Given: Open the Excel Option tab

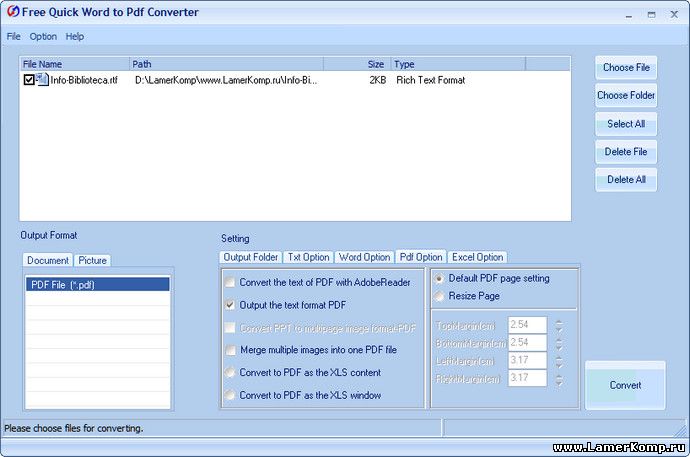Looking at the screenshot, I should pyautogui.click(x=477, y=257).
